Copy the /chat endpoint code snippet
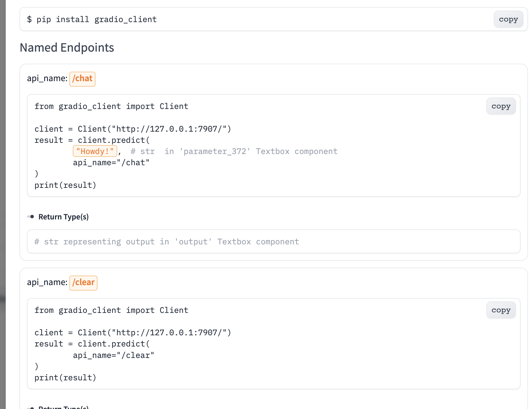This screenshot has width=532, height=409. [x=501, y=106]
